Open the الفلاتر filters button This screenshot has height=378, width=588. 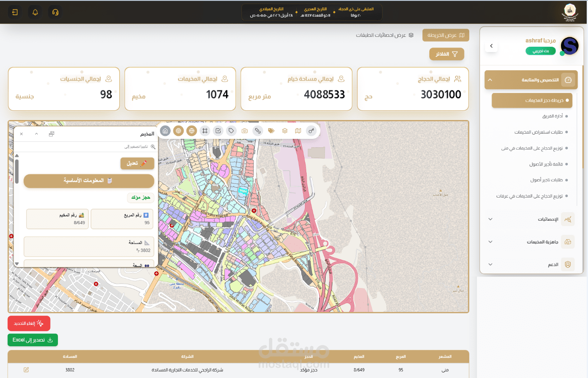(x=446, y=54)
